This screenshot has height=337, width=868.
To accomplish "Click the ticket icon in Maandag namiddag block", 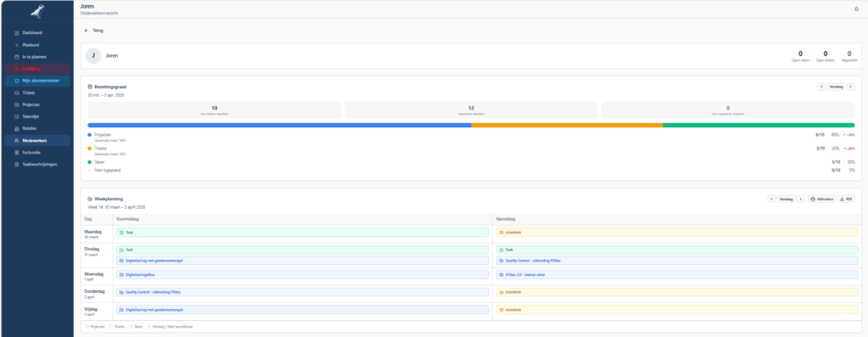I will pyautogui.click(x=502, y=233).
